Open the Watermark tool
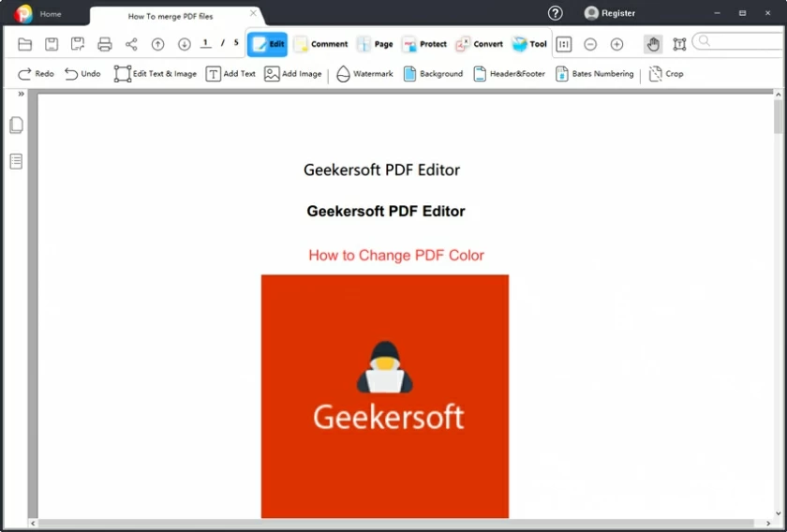 [x=364, y=74]
